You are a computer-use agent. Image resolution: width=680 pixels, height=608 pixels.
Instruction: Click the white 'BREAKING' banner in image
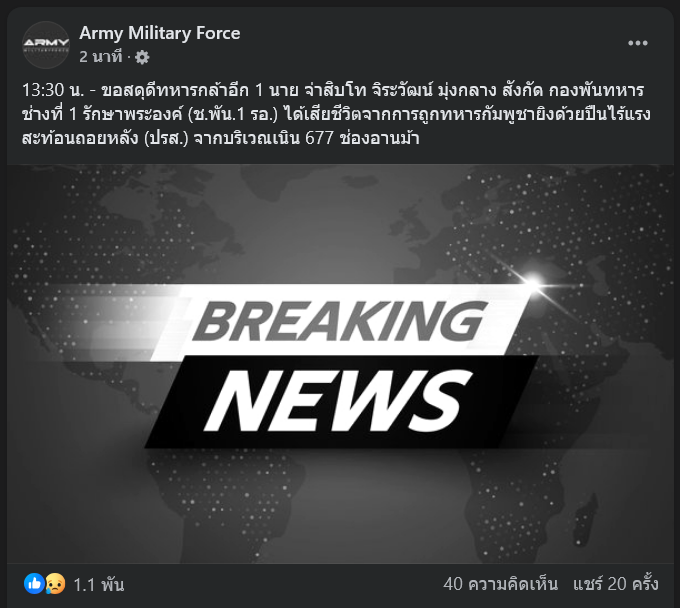click(338, 322)
